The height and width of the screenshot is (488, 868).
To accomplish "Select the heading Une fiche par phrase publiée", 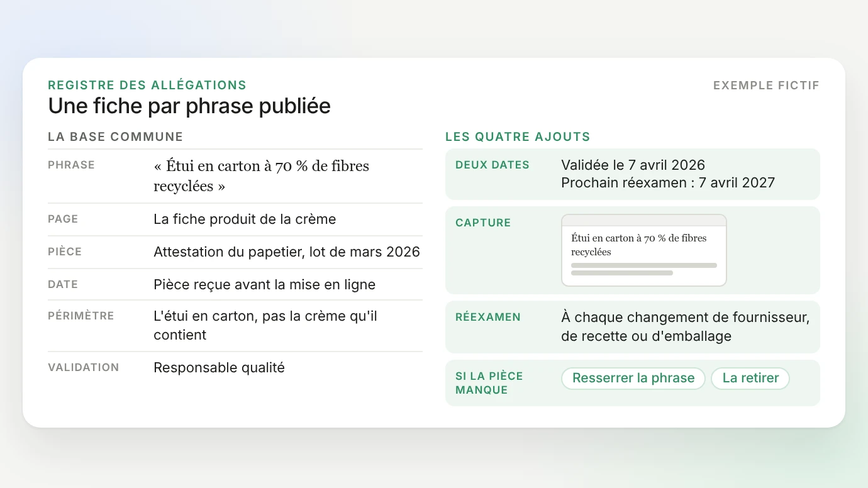I will 189,106.
